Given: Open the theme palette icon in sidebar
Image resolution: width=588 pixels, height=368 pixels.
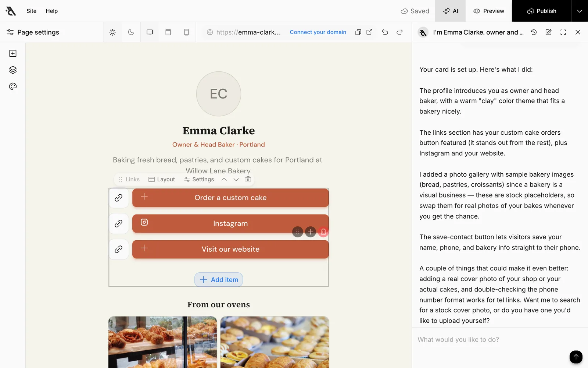Looking at the screenshot, I should (x=13, y=86).
